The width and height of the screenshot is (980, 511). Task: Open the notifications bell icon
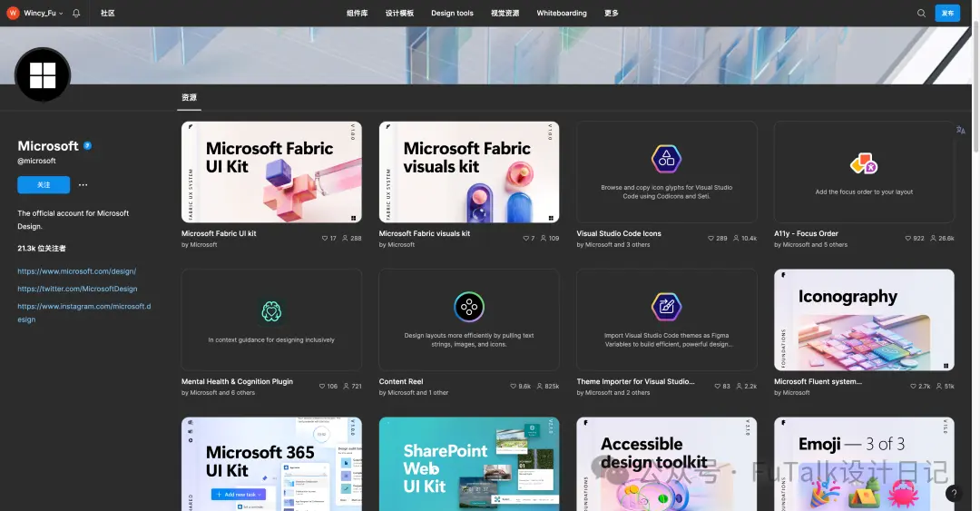coord(76,13)
